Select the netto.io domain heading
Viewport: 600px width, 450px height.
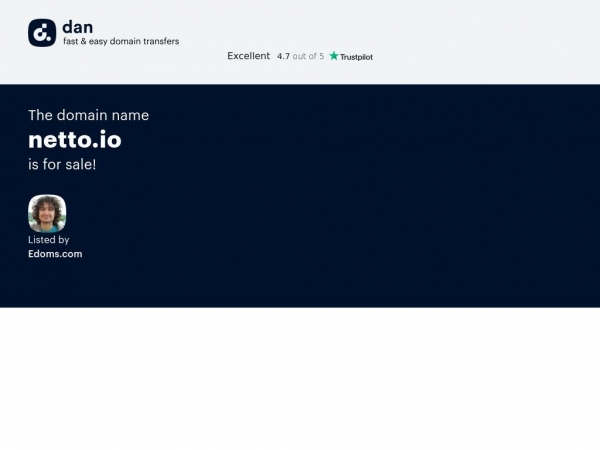(x=75, y=140)
